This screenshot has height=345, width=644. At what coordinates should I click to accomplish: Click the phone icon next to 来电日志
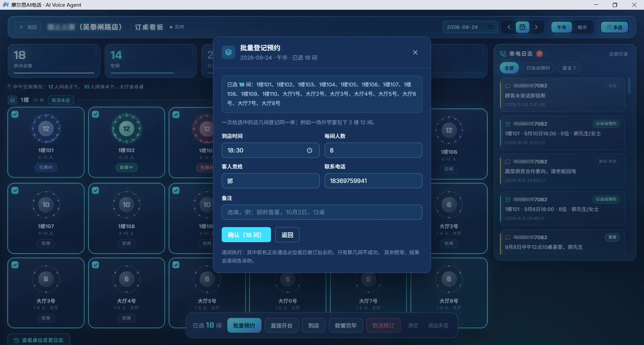tap(503, 54)
